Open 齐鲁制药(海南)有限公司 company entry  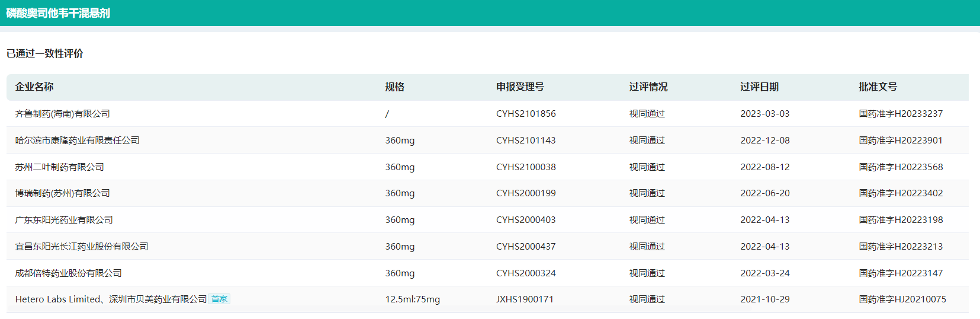(63, 114)
